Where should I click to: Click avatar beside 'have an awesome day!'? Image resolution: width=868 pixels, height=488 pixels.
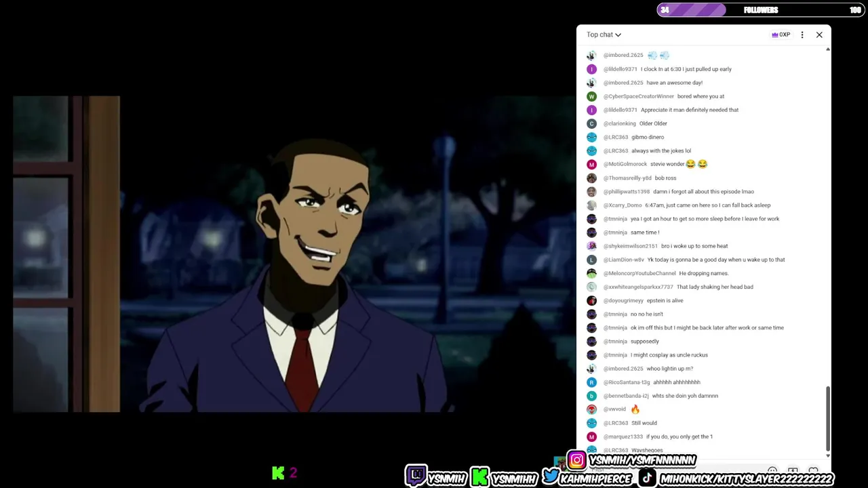591,83
